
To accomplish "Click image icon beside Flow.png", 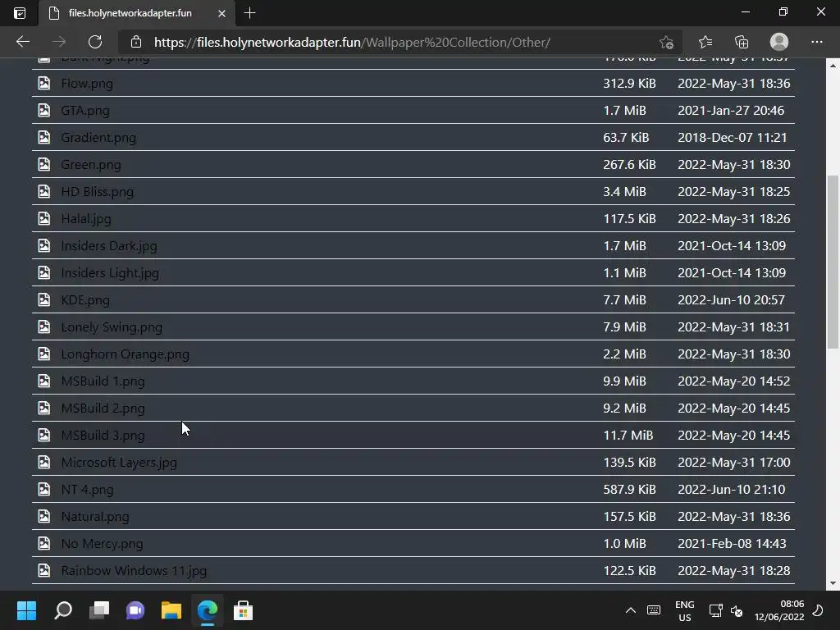I will 44,83.
